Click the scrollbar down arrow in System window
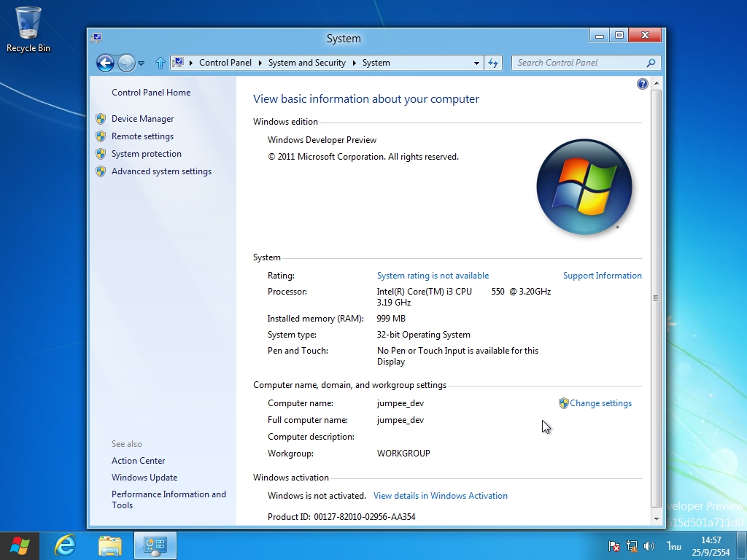747x560 pixels. tap(657, 518)
